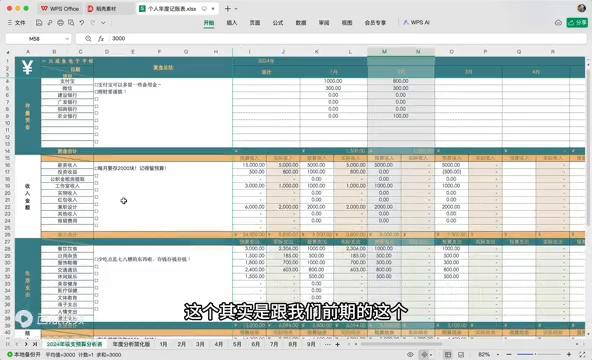Screen dimensions: 592x360
Task: Click the Print Preview icon
Action: click(71, 23)
